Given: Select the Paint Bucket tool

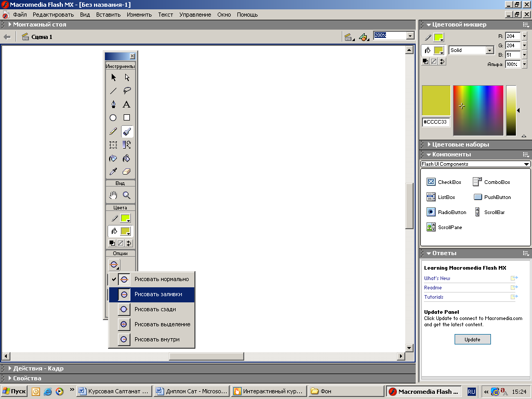Looking at the screenshot, I should pyautogui.click(x=127, y=158).
